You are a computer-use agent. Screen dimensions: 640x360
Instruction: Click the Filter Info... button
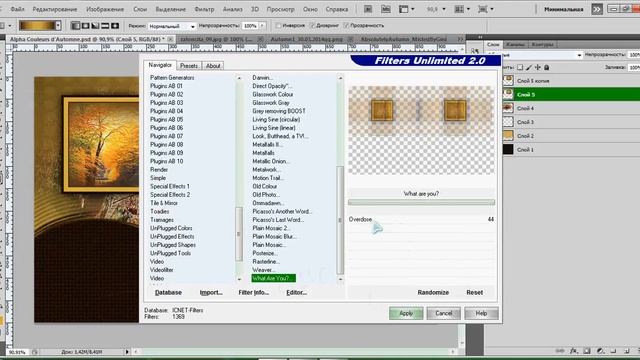[253, 292]
